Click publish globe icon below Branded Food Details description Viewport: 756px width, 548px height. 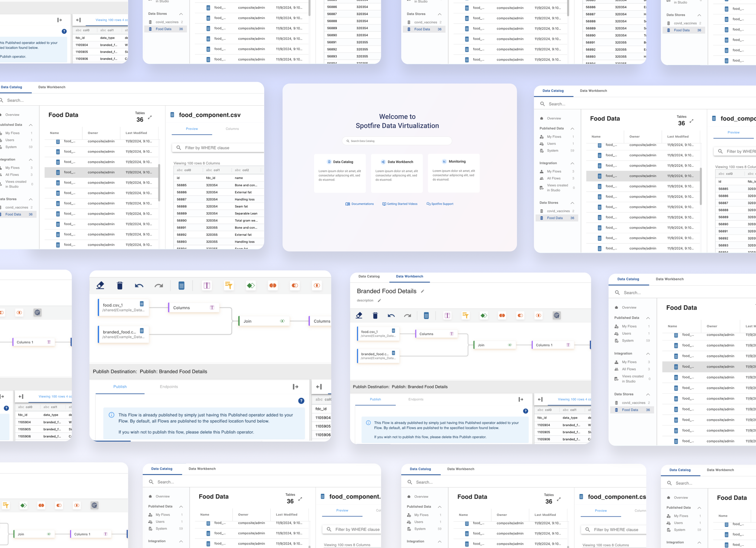pyautogui.click(x=556, y=315)
